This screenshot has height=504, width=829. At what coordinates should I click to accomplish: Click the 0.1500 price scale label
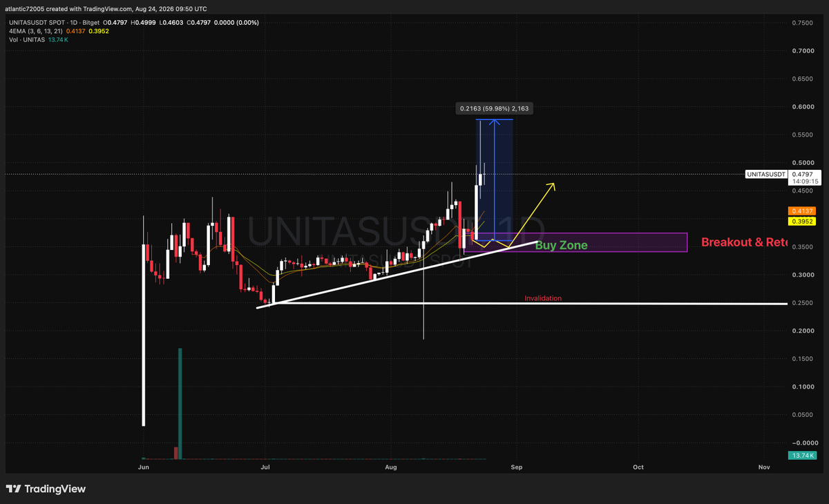click(803, 359)
